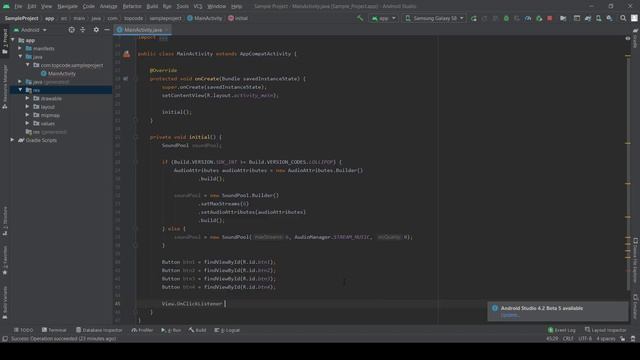Click the override gutter marker beside onCreate
The width and height of the screenshot is (640, 360).
pos(125,78)
